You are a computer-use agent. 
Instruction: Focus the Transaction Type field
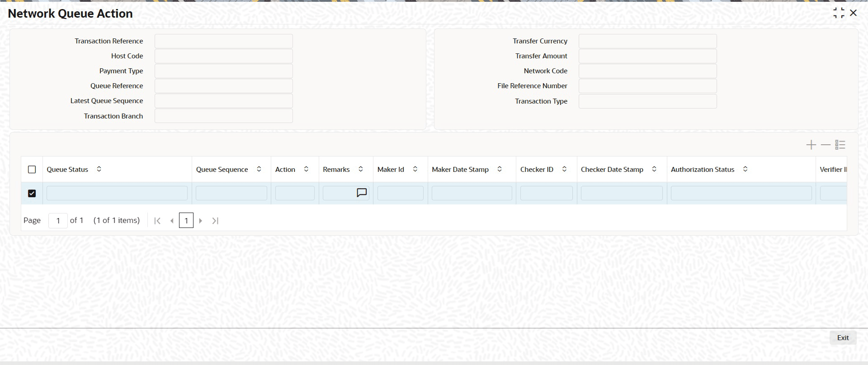648,101
